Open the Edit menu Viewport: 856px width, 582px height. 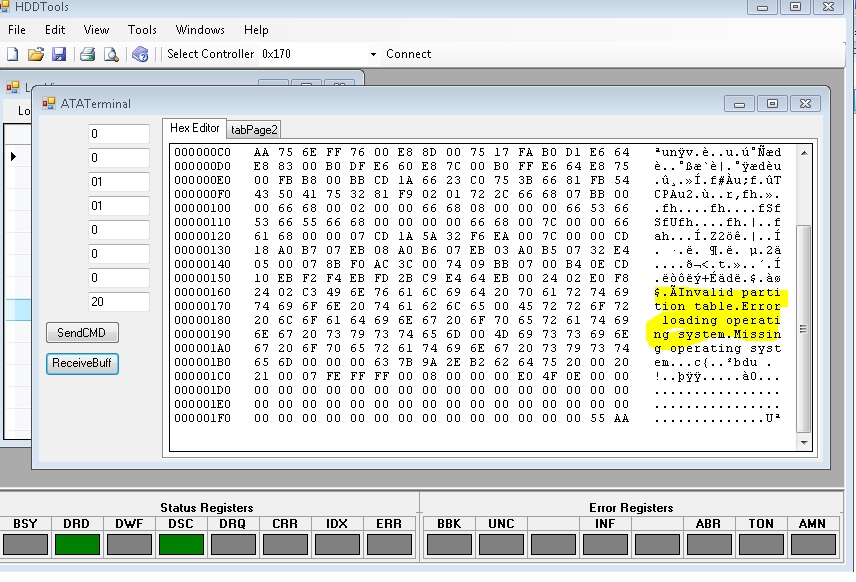click(55, 30)
